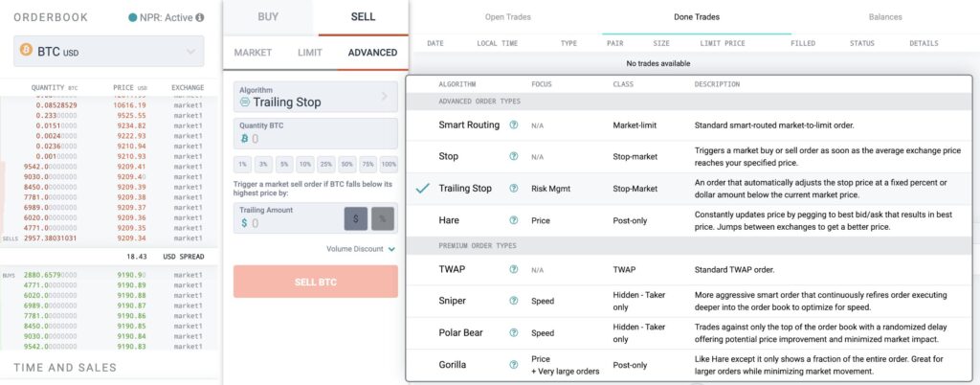Viewport: 980px width, 385px height.
Task: Click the help icon next to Polar Bear
Action: (514, 332)
